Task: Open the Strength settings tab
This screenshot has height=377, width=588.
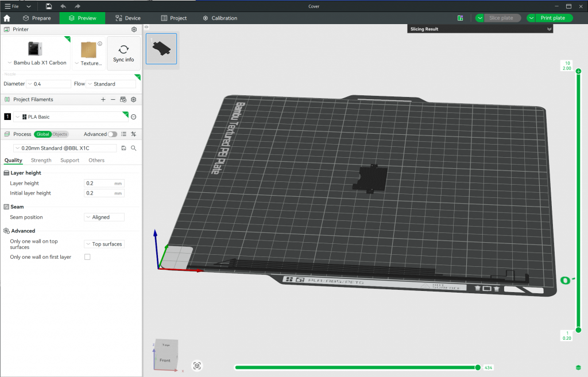Action: [x=41, y=161]
